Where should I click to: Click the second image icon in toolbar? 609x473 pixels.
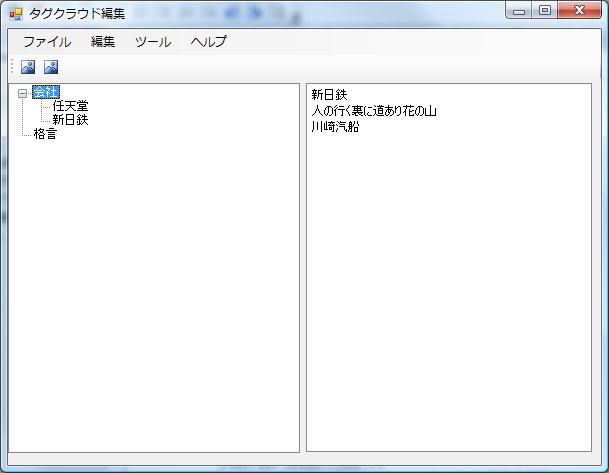(x=50, y=67)
